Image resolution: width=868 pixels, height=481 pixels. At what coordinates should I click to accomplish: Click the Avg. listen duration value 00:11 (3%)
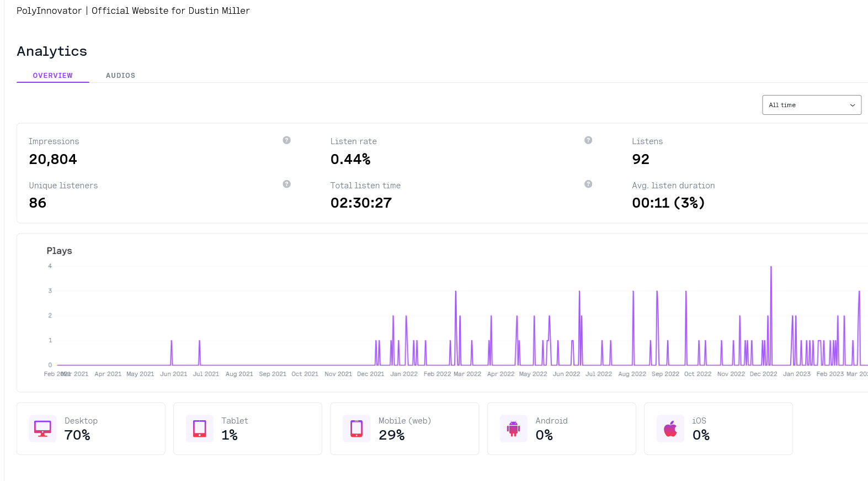668,203
